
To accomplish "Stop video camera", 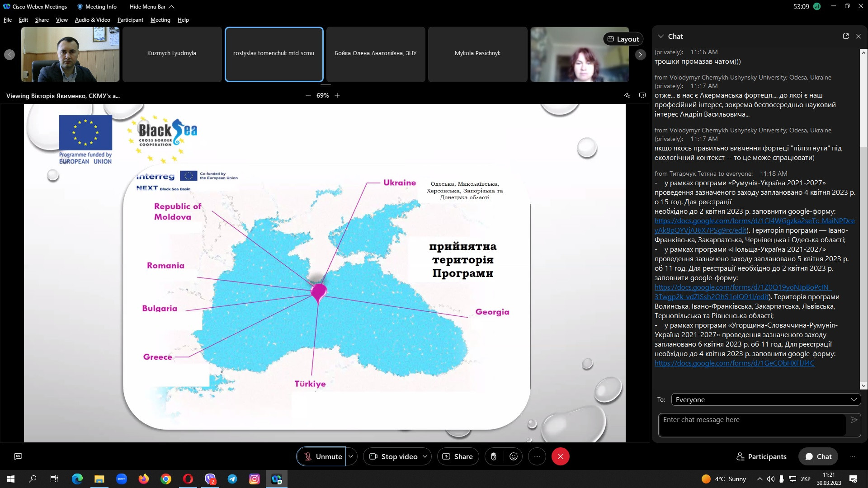I will tap(394, 456).
